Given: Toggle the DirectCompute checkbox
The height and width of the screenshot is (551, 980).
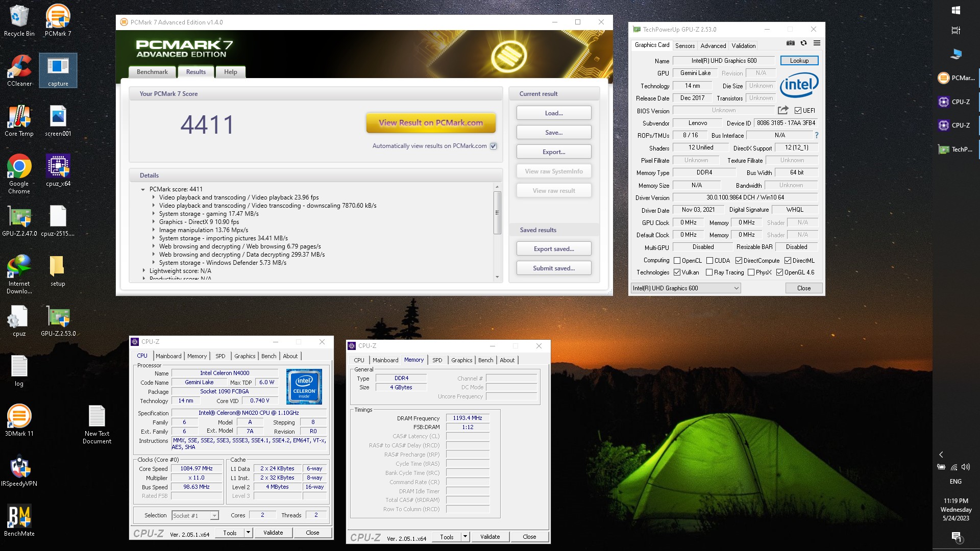Looking at the screenshot, I should [x=739, y=261].
